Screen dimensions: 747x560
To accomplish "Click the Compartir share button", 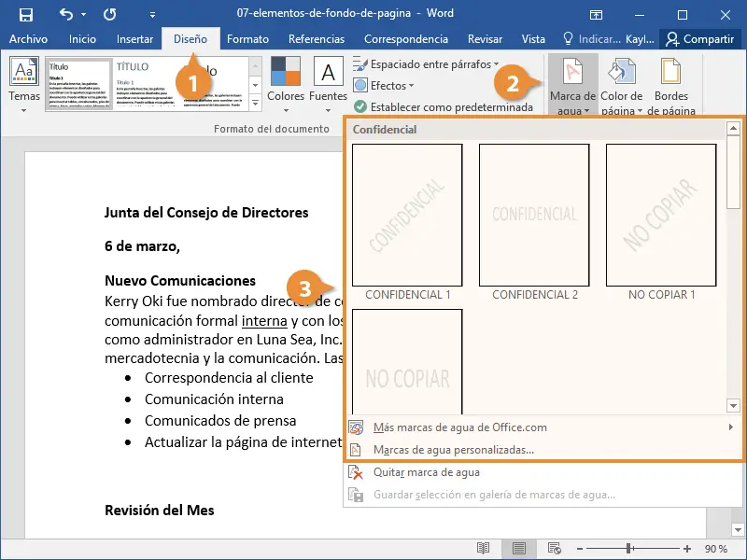I will (700, 39).
